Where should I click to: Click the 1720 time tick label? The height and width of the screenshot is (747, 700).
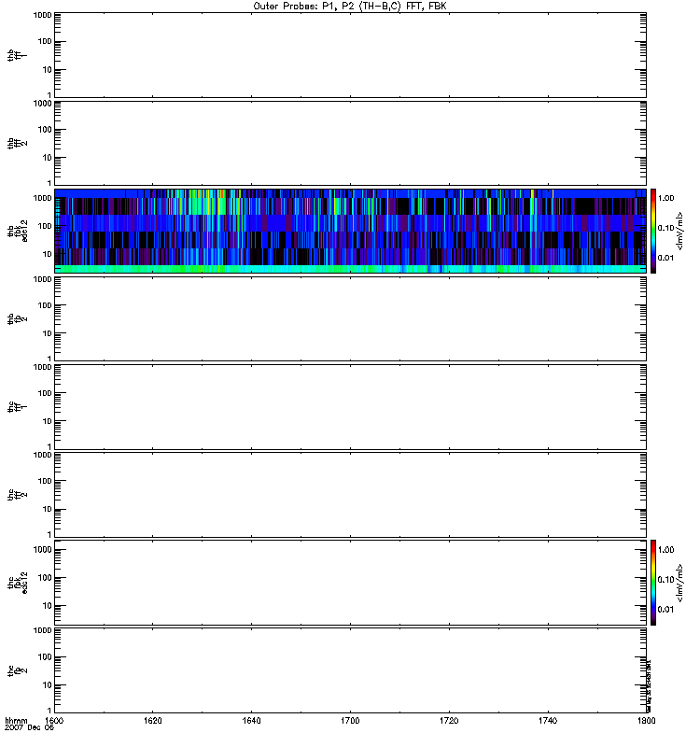449,722
